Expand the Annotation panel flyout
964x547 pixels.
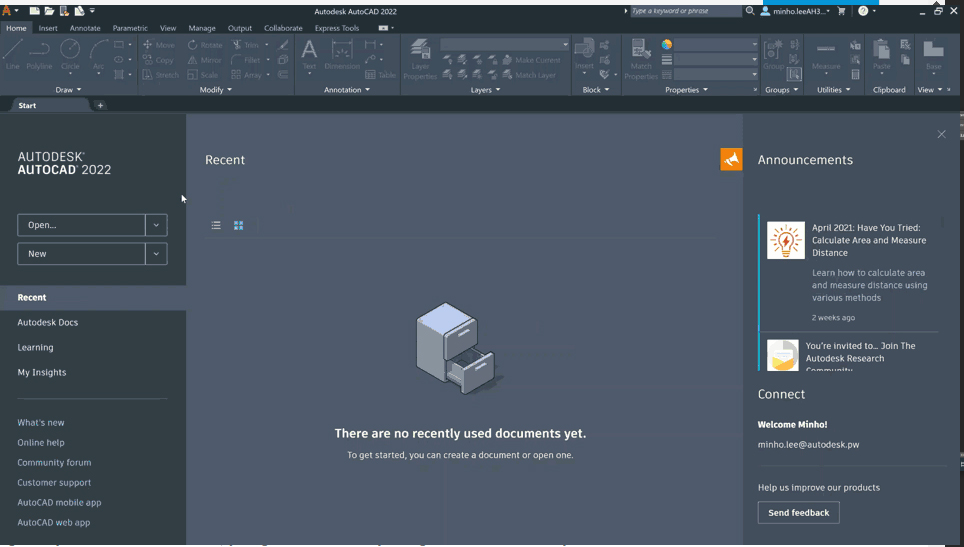click(347, 90)
